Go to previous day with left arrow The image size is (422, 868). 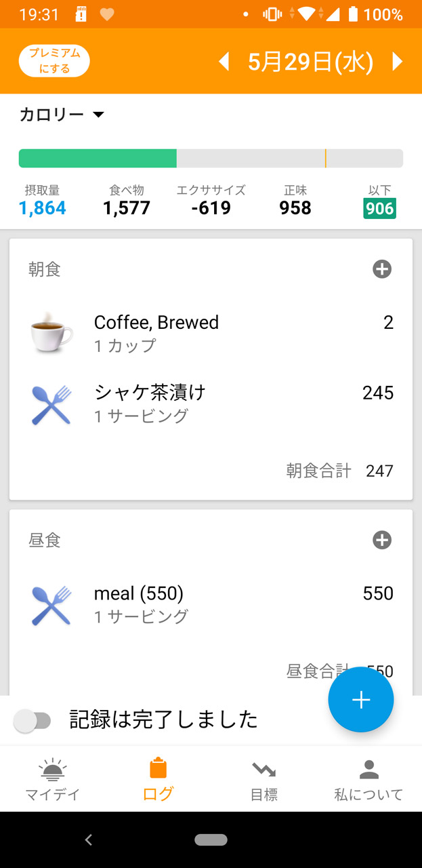point(224,62)
